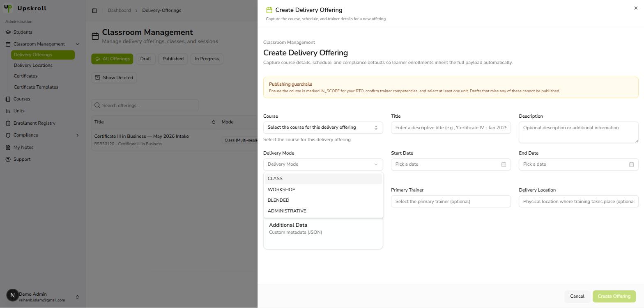Expand the Compliance sidebar section
644x308 pixels.
(77, 135)
